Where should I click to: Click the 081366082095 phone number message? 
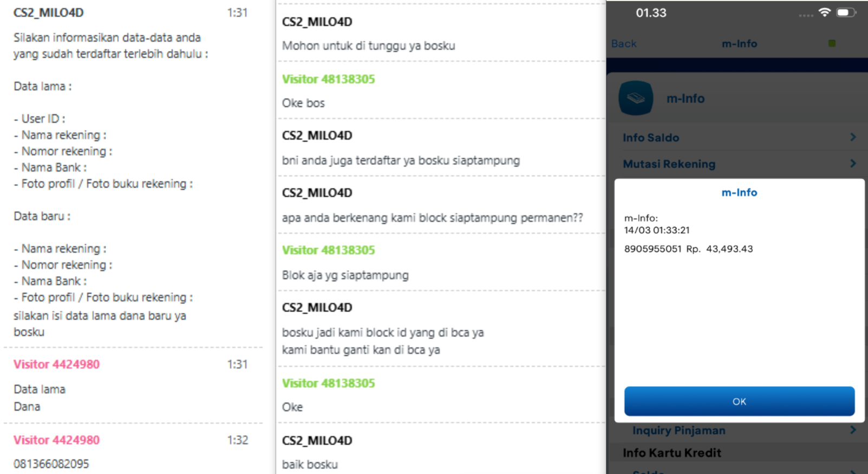click(51, 464)
